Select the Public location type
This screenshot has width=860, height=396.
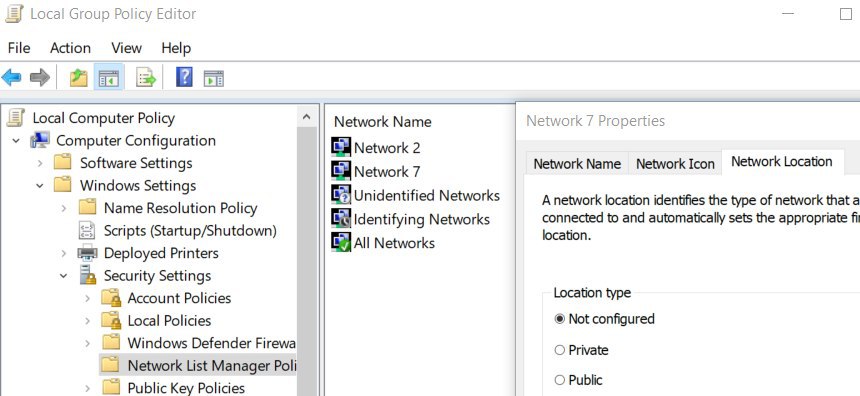pyautogui.click(x=559, y=380)
